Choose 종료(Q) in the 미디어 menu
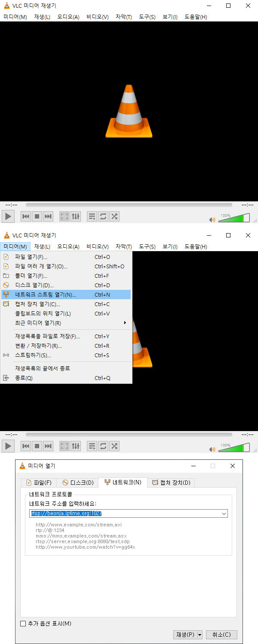 (66, 378)
